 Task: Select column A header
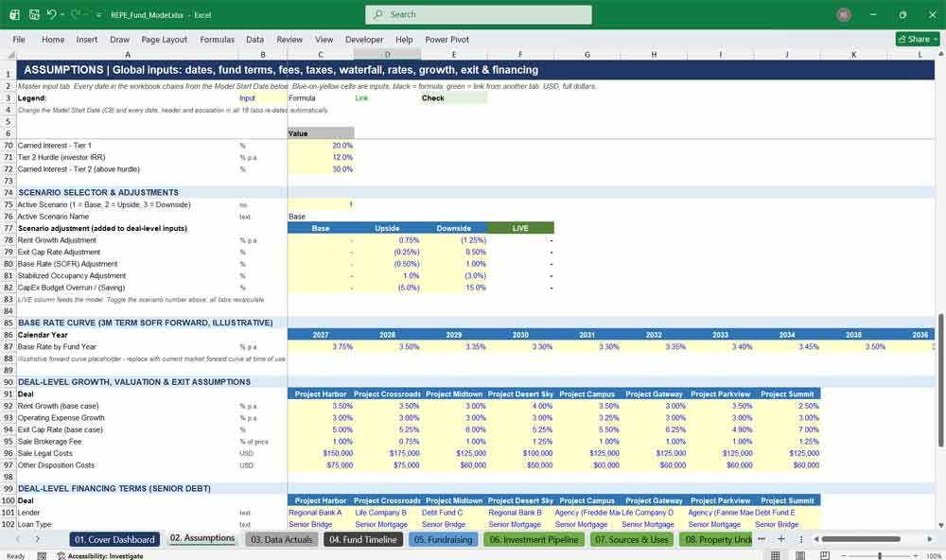click(x=128, y=54)
